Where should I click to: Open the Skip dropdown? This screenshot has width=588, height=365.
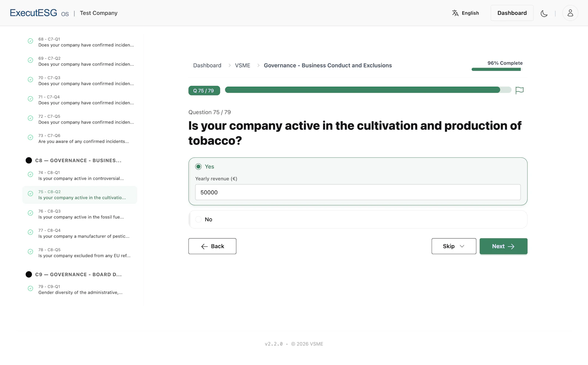454,246
